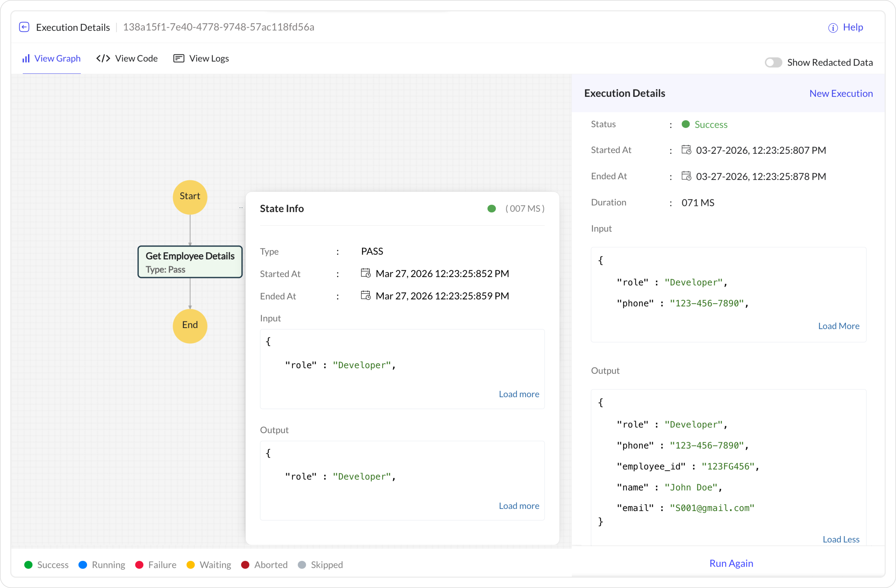The width and height of the screenshot is (896, 588).
Task: Expand State Info output with Load more
Action: pyautogui.click(x=519, y=506)
